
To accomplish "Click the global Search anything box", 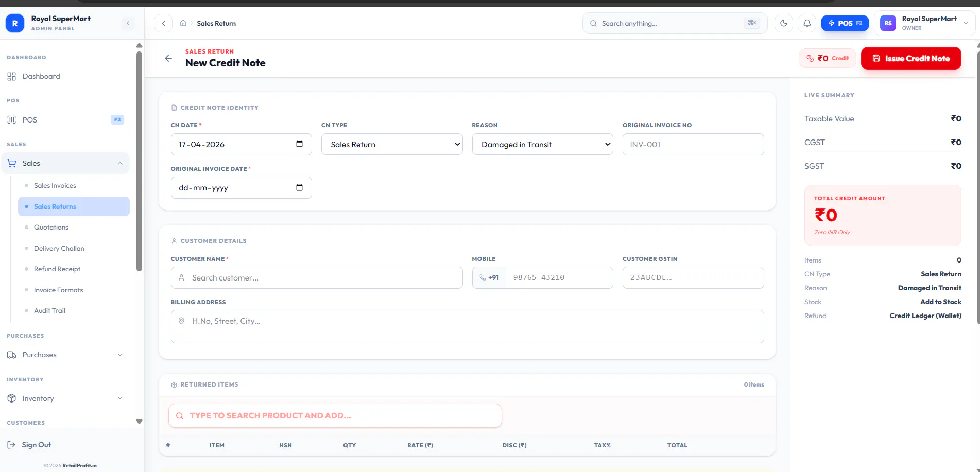I will point(675,23).
